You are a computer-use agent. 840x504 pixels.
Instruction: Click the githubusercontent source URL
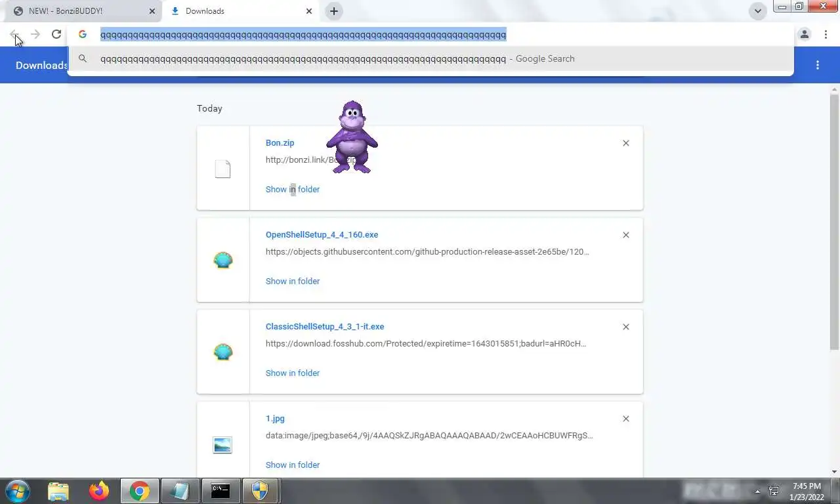(x=427, y=251)
